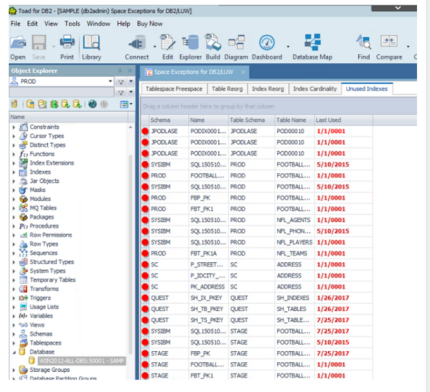430x392 pixels.
Task: Open the View menu
Action: pyautogui.click(x=51, y=24)
